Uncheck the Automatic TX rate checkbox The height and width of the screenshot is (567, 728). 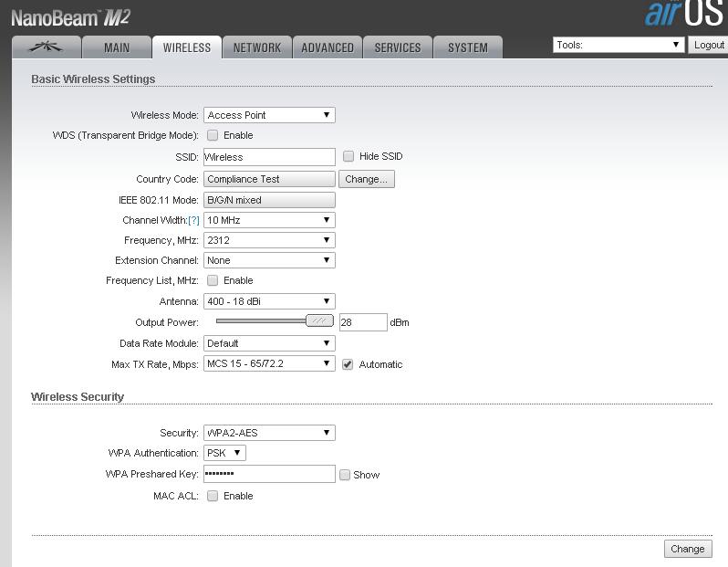point(348,364)
